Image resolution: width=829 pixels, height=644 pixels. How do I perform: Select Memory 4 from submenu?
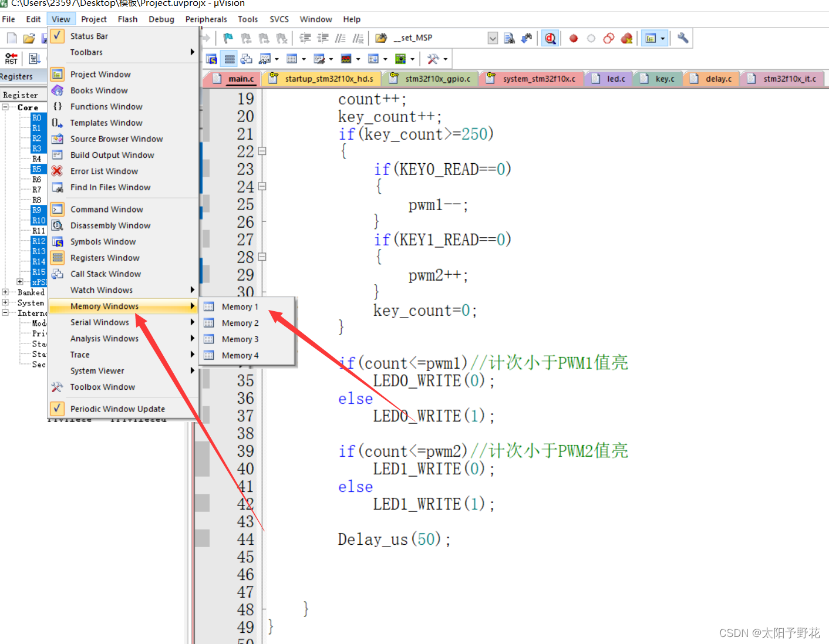(247, 355)
